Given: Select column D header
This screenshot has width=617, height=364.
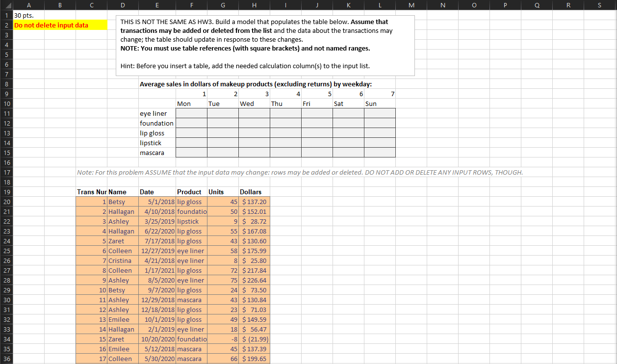Looking at the screenshot, I should click(123, 5).
